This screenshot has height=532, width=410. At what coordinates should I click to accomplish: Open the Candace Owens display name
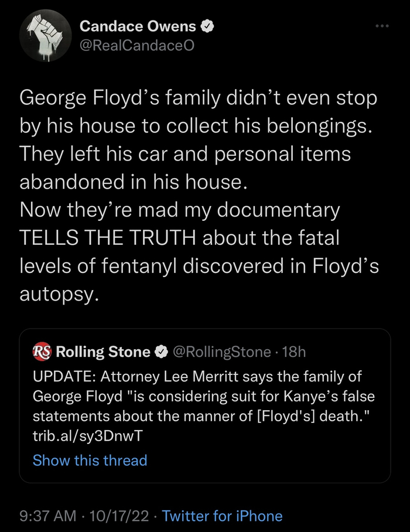pos(138,26)
